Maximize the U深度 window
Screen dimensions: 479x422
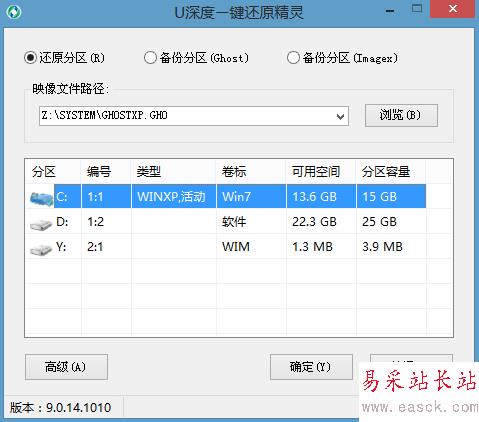pyautogui.click(x=417, y=9)
